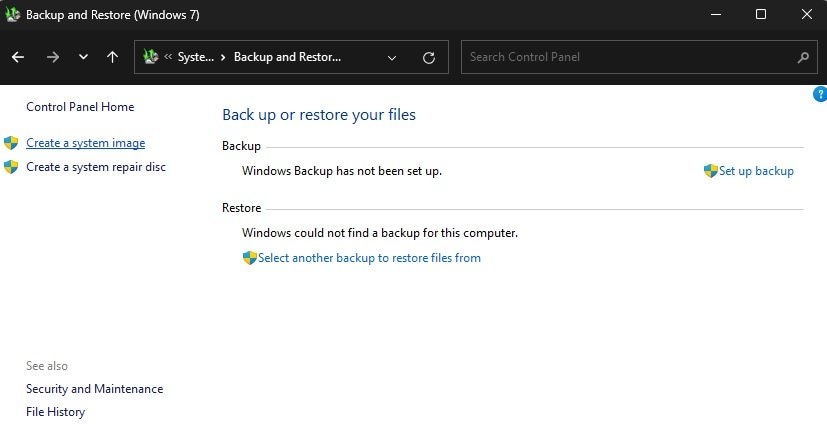Open Control Panel Home

(x=80, y=107)
